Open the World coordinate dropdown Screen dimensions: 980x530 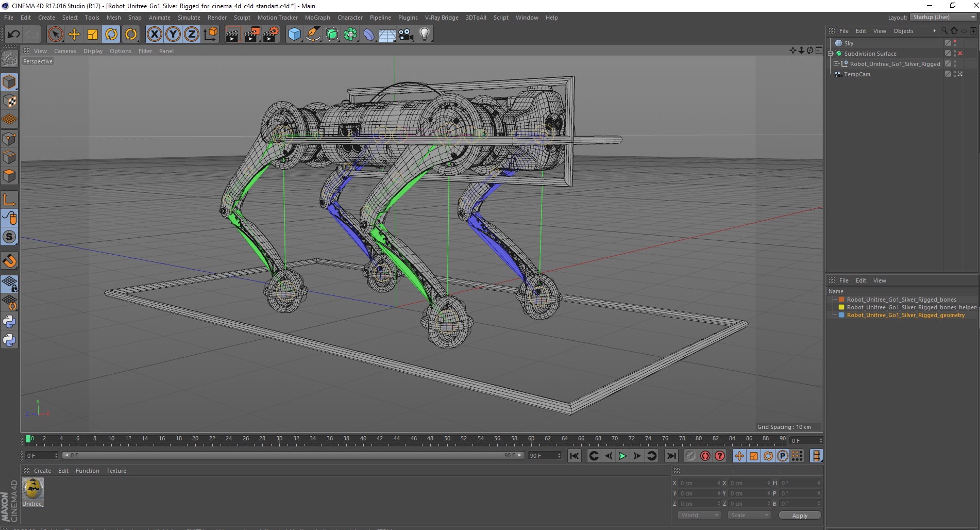pos(699,516)
